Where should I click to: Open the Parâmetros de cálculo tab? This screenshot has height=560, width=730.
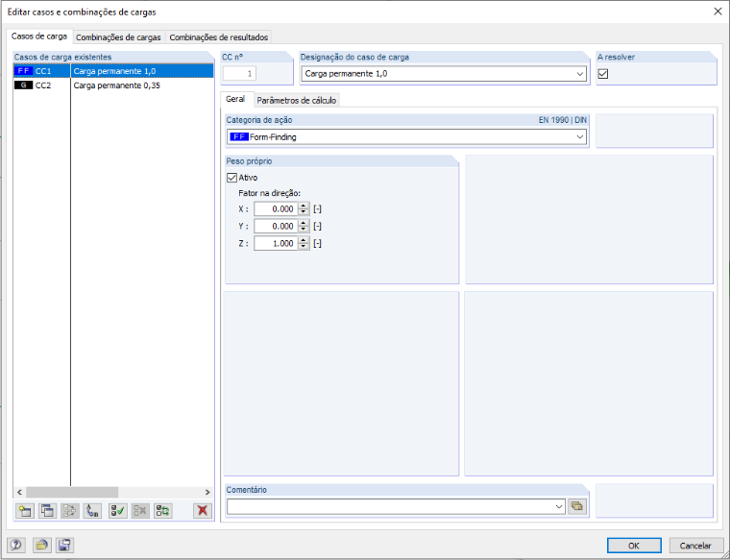297,100
